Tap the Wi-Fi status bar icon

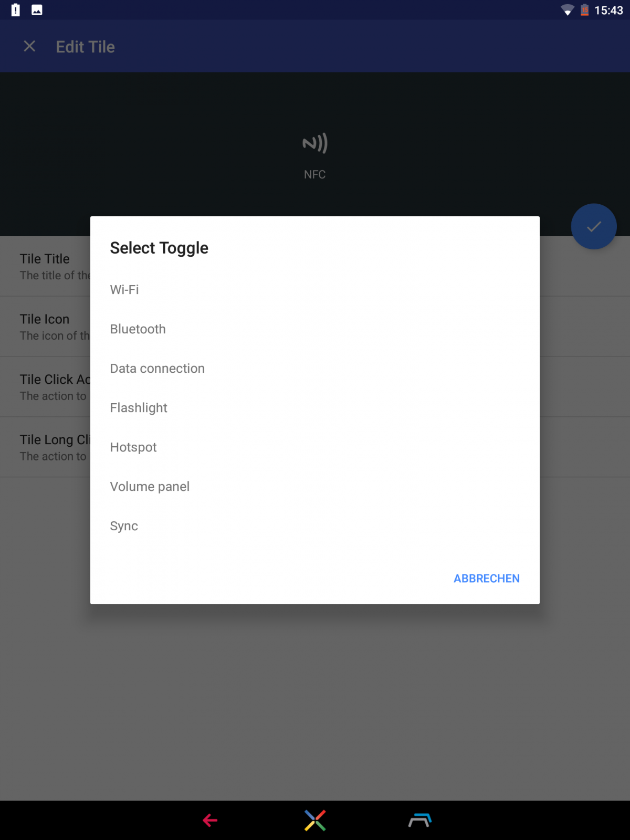pos(567,10)
